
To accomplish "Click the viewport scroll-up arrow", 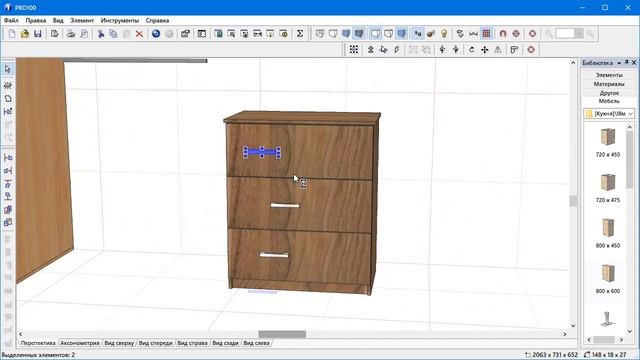I will click(573, 63).
